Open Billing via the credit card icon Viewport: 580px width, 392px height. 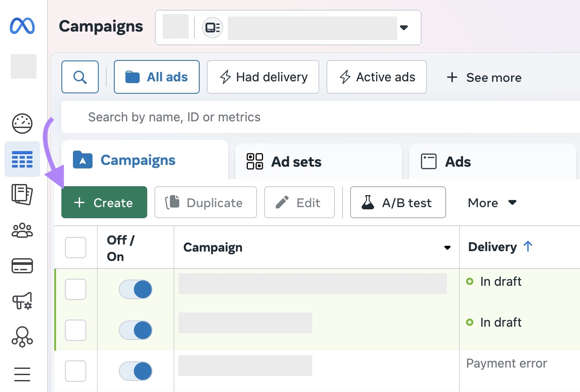point(22,266)
